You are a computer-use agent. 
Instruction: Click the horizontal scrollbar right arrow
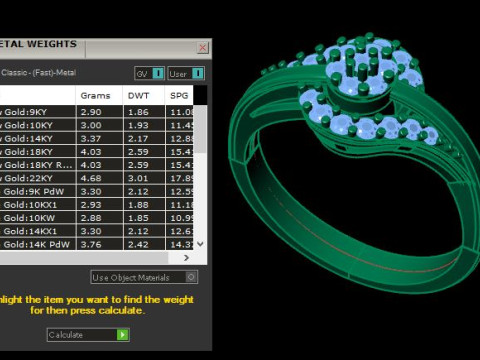(186, 258)
